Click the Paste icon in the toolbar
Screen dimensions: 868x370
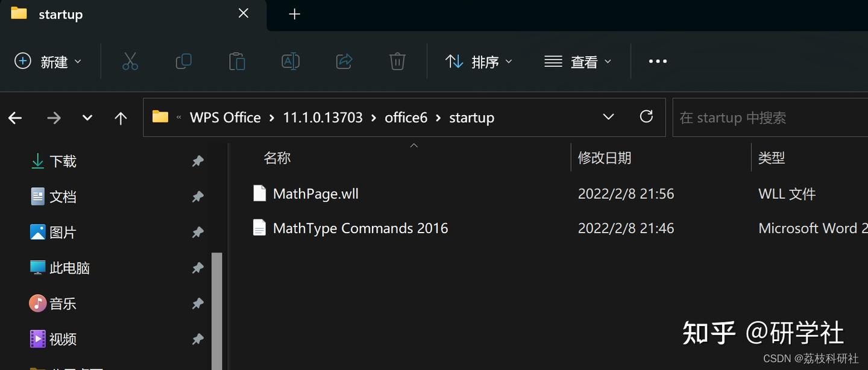237,61
